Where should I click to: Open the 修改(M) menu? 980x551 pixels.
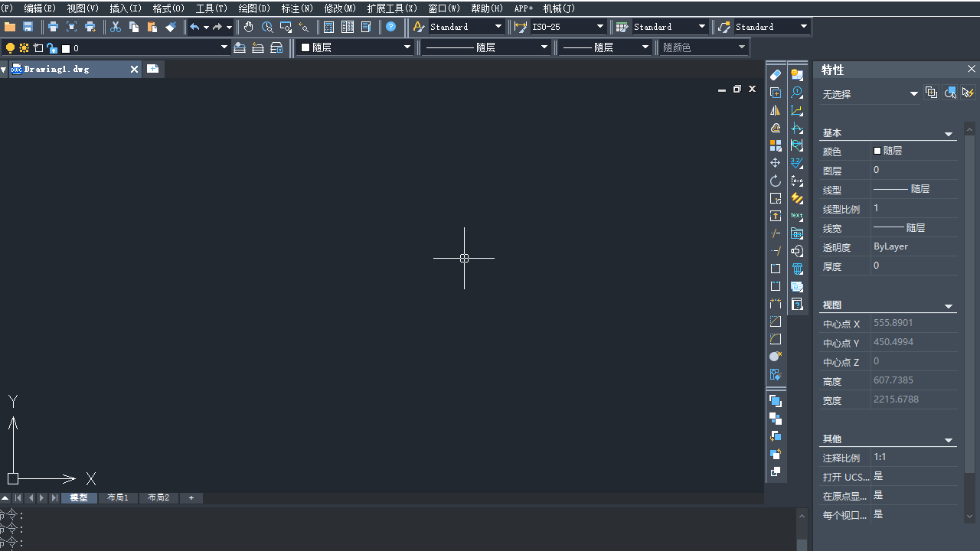(x=340, y=8)
